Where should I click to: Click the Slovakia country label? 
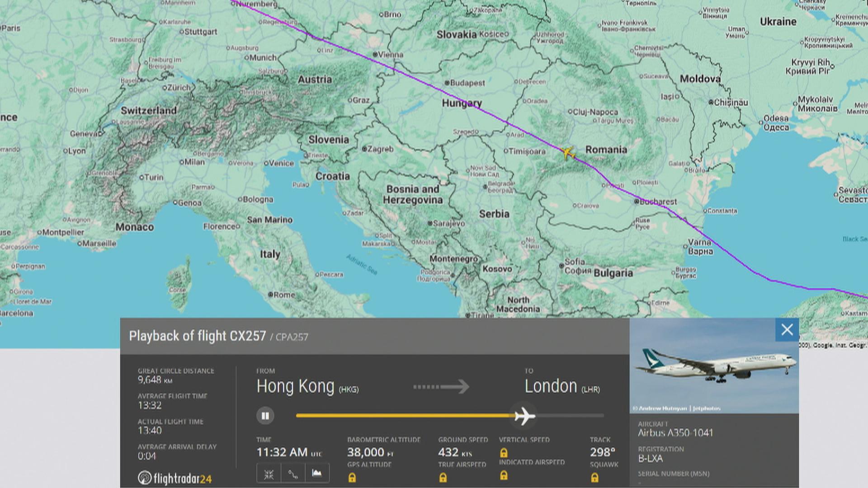click(x=457, y=34)
